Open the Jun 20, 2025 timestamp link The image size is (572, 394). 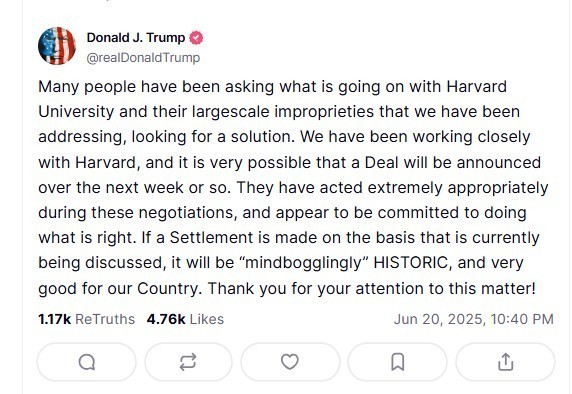pos(474,319)
